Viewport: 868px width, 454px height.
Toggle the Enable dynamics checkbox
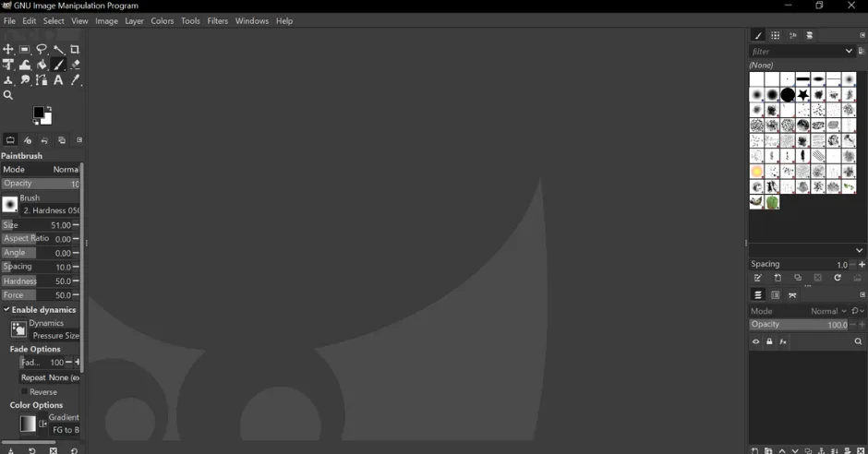click(x=6, y=310)
